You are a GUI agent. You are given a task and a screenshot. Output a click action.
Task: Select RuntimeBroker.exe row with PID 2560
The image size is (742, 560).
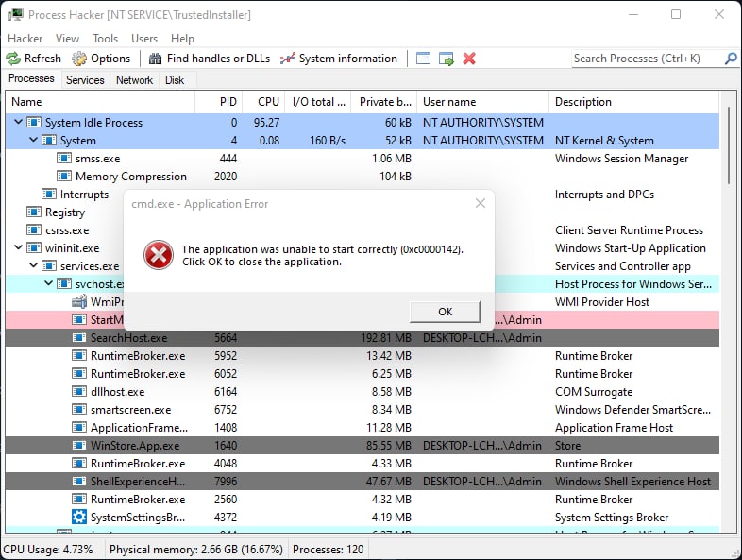[x=363, y=500]
